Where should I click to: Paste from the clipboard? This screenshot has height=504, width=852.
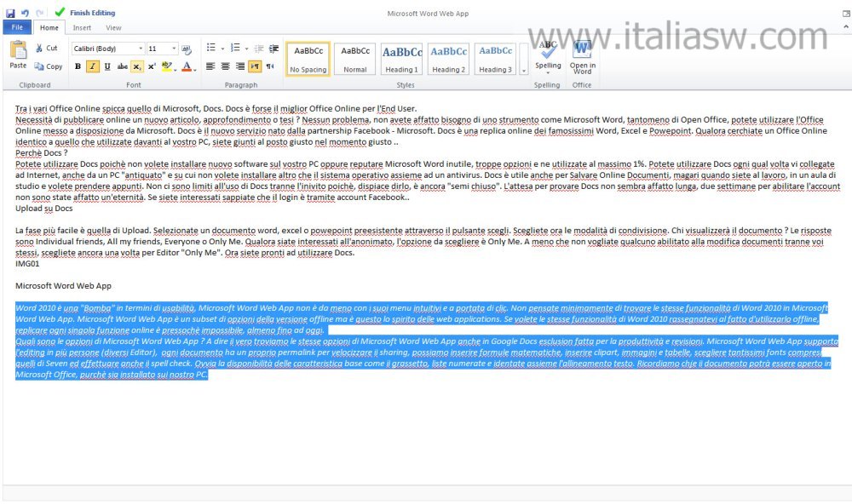coord(18,54)
